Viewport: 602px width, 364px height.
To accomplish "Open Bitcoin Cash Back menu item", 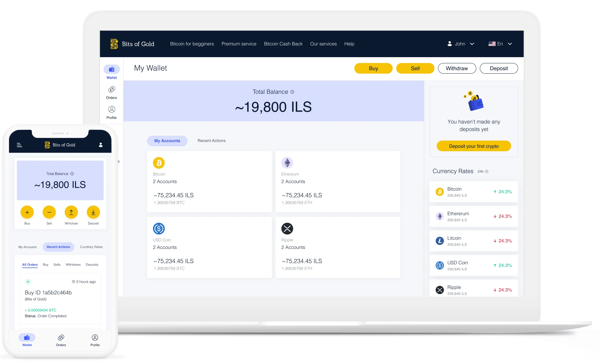I will (x=283, y=44).
